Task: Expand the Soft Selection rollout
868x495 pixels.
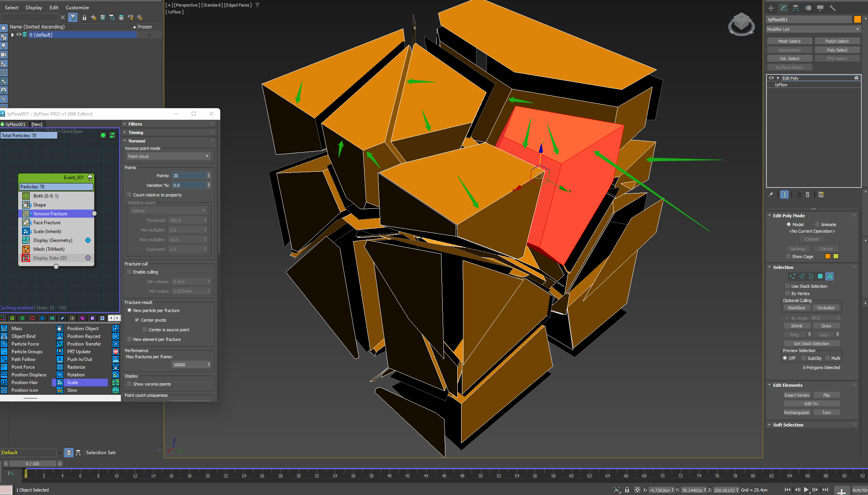Action: coord(788,425)
